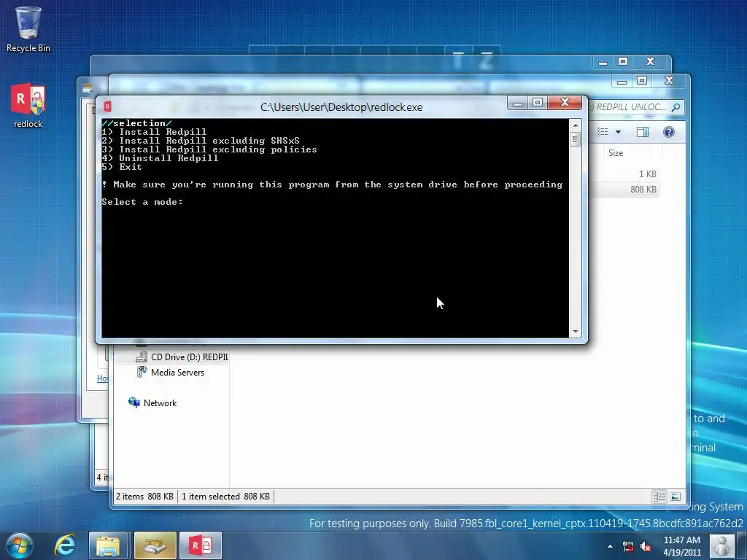Open the clock showing 11:47 AM

[x=682, y=546]
